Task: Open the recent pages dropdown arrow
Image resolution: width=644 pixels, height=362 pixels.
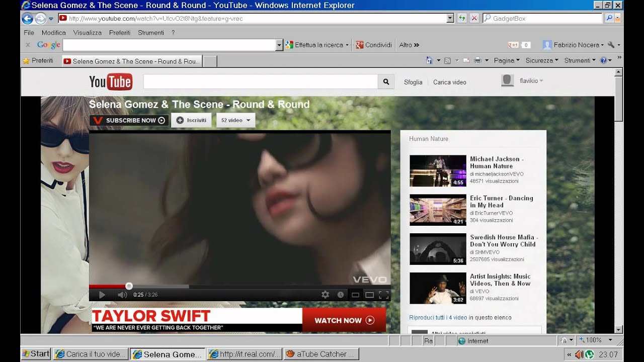Action: tap(51, 19)
